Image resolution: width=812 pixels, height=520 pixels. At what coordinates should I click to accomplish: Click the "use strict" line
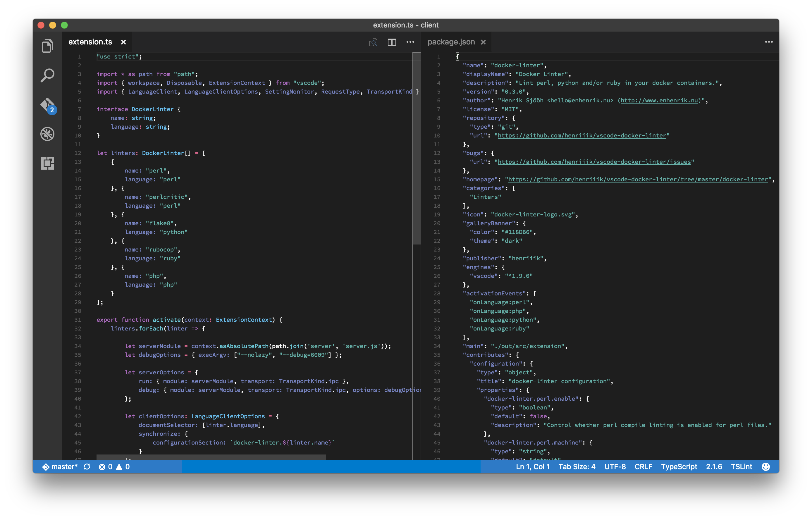[x=119, y=56]
